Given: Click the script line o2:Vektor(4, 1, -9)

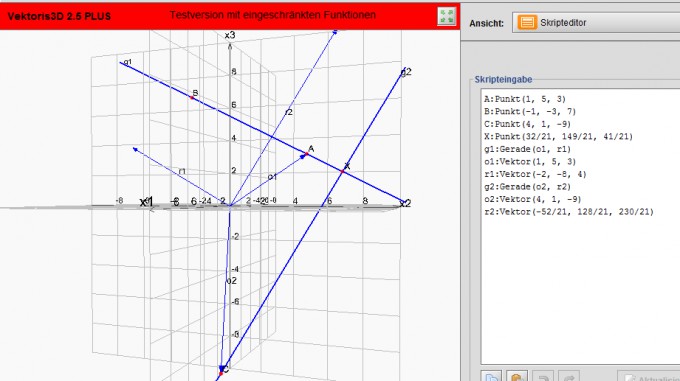Looking at the screenshot, I should pyautogui.click(x=533, y=200).
